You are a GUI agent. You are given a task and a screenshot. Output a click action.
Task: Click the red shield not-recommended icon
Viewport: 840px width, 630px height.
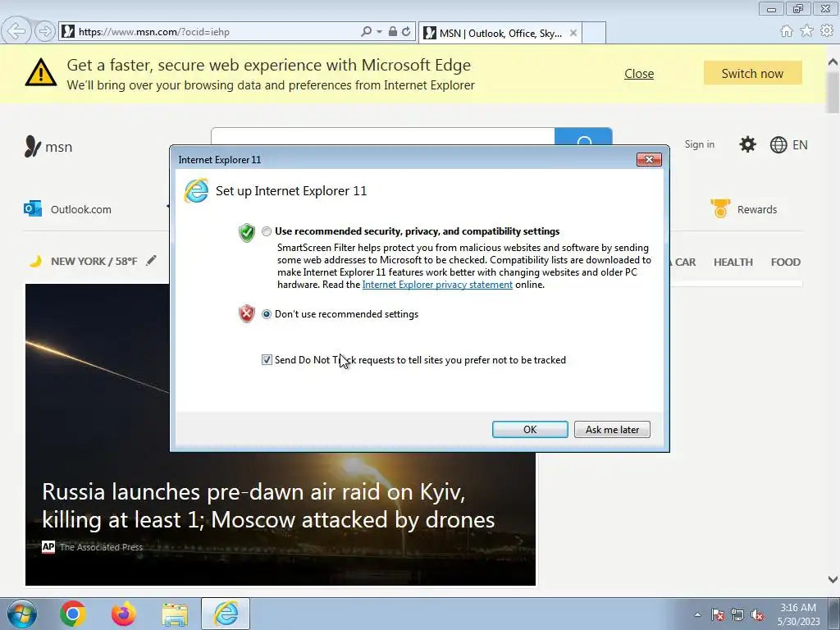point(246,314)
